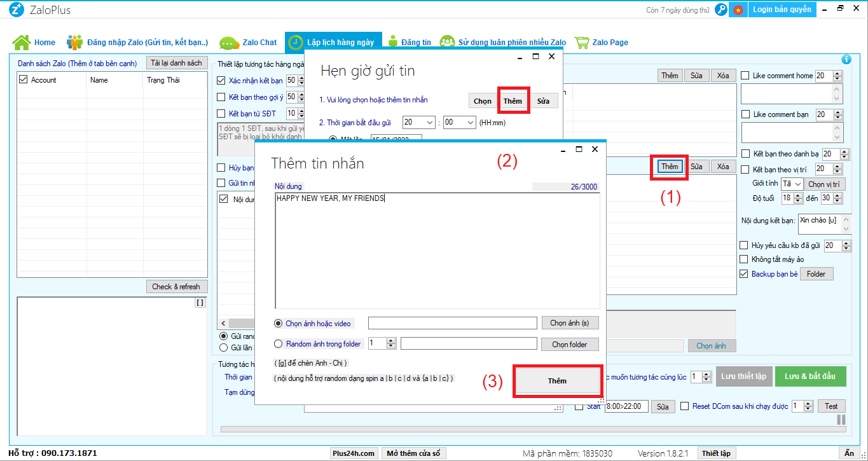Select the Chọn ảnh hoặc video radio

coord(279,324)
